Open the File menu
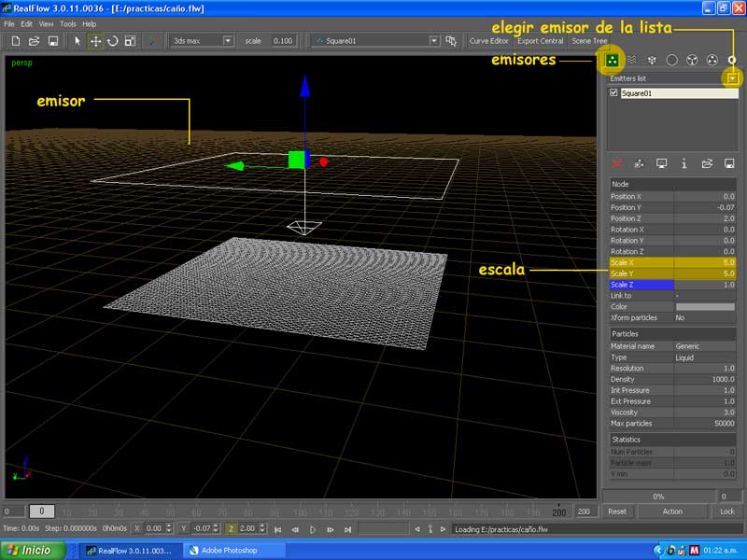This screenshot has height=560, width=747. click(x=9, y=24)
